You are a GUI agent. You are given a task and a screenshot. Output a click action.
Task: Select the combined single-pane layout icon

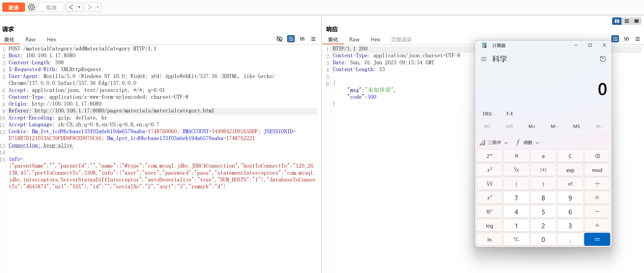click(x=637, y=21)
